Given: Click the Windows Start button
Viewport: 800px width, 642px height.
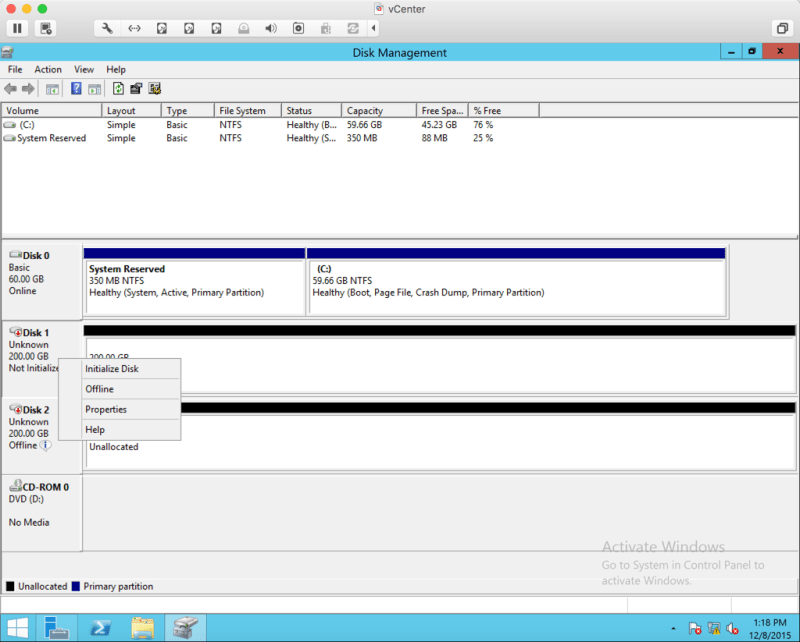Looking at the screenshot, I should 17,628.
